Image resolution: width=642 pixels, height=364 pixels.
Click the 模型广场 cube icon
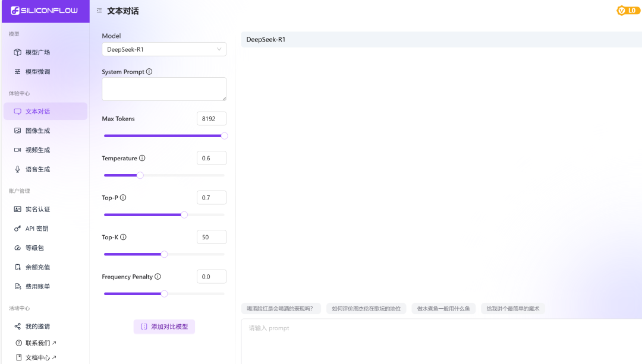click(x=17, y=52)
